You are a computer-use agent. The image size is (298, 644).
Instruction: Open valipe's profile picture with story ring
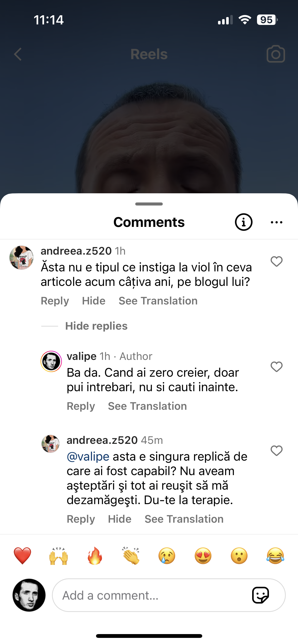51,361
